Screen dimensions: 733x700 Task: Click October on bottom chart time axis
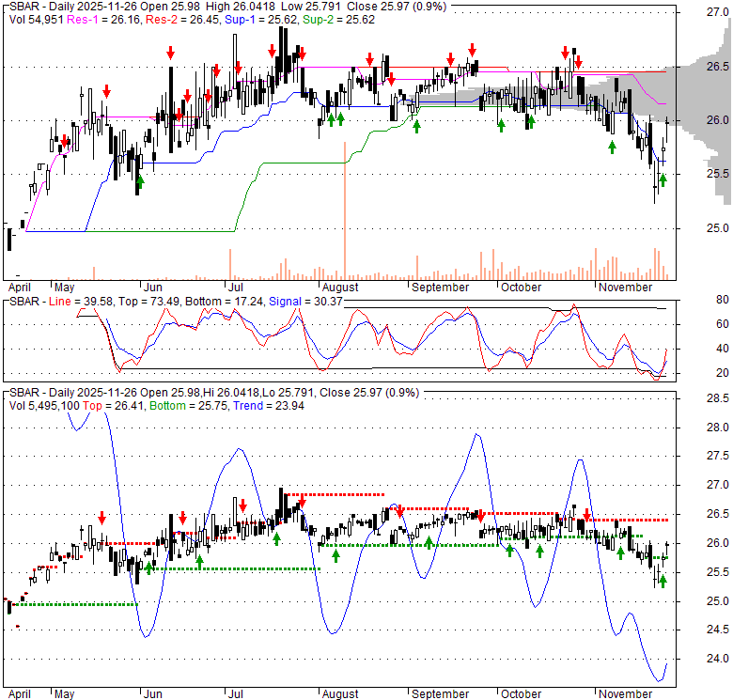coord(521,694)
